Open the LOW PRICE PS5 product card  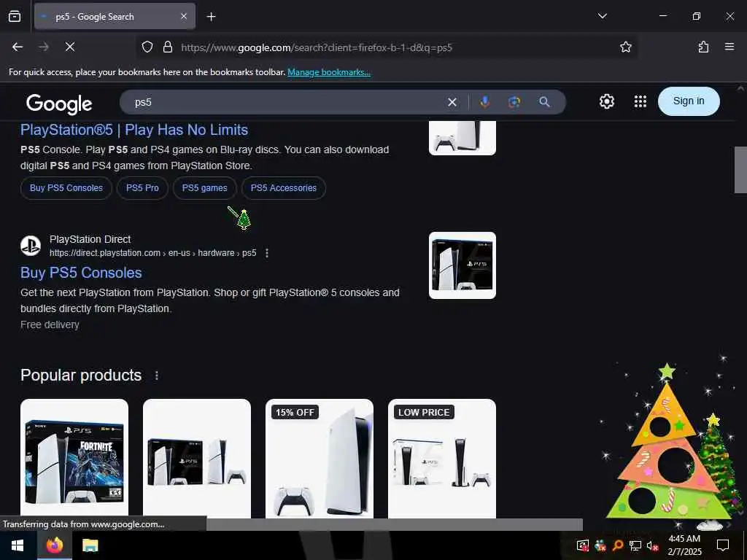pos(441,458)
